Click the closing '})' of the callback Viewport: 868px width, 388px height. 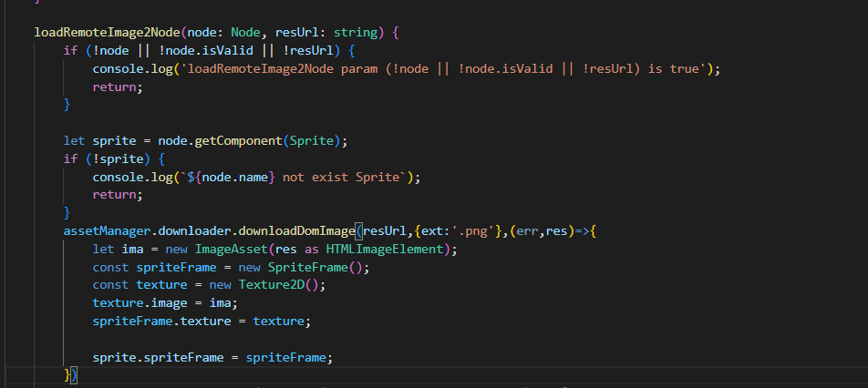[x=71, y=375]
